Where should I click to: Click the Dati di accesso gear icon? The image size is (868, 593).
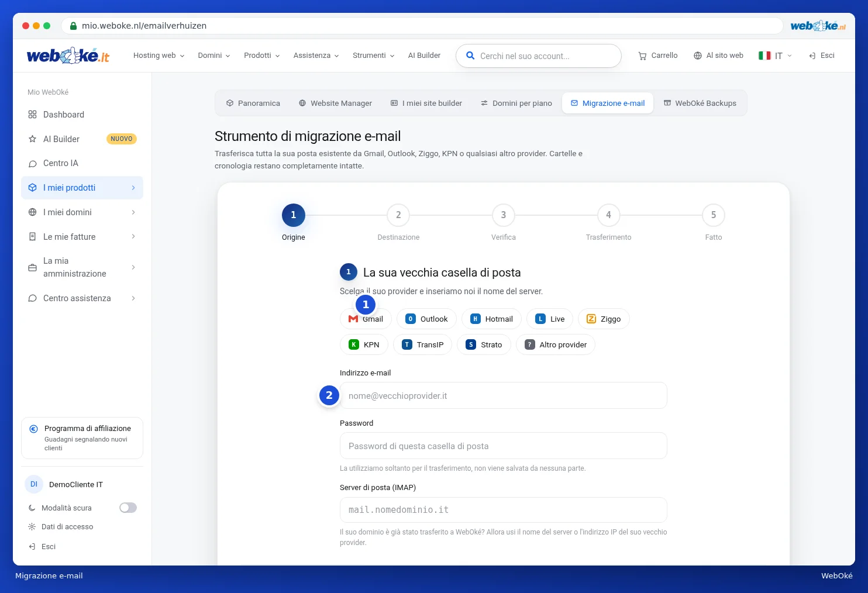(x=32, y=527)
